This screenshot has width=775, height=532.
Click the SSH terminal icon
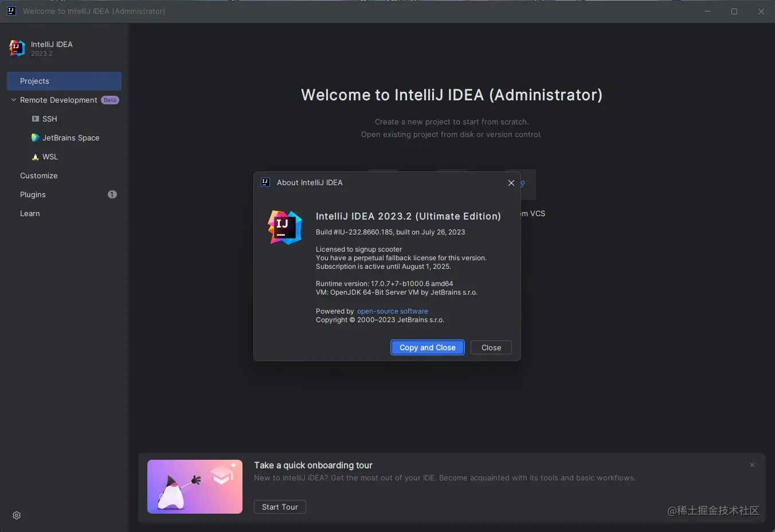[36, 119]
